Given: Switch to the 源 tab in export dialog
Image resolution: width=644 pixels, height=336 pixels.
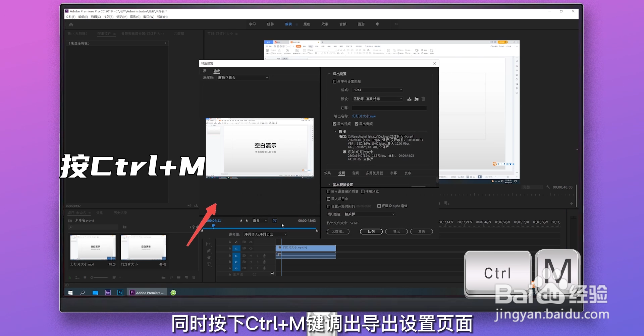Looking at the screenshot, I should (204, 71).
